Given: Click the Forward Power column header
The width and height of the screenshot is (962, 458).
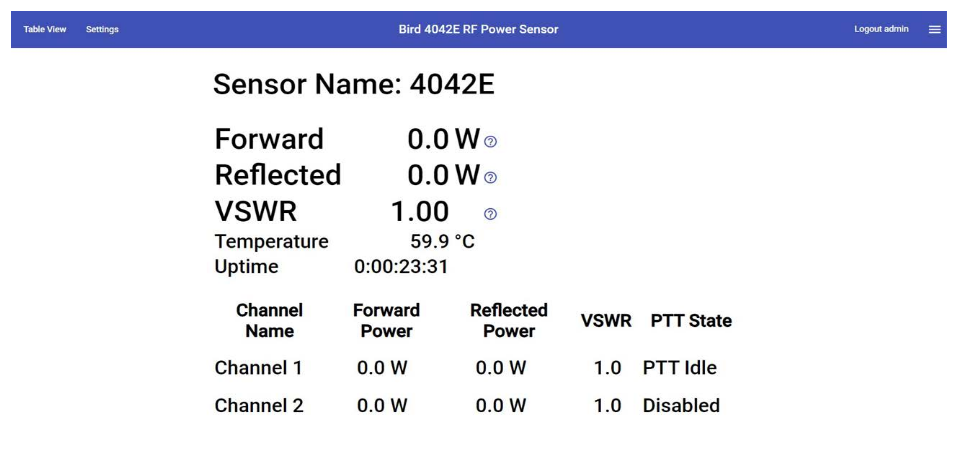Looking at the screenshot, I should click(386, 320).
